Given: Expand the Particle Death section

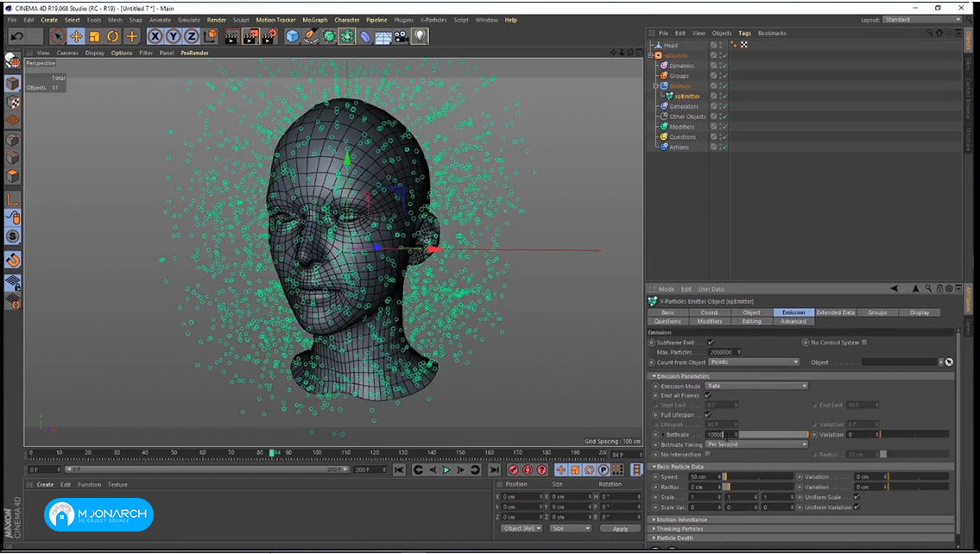Looking at the screenshot, I should (802, 538).
